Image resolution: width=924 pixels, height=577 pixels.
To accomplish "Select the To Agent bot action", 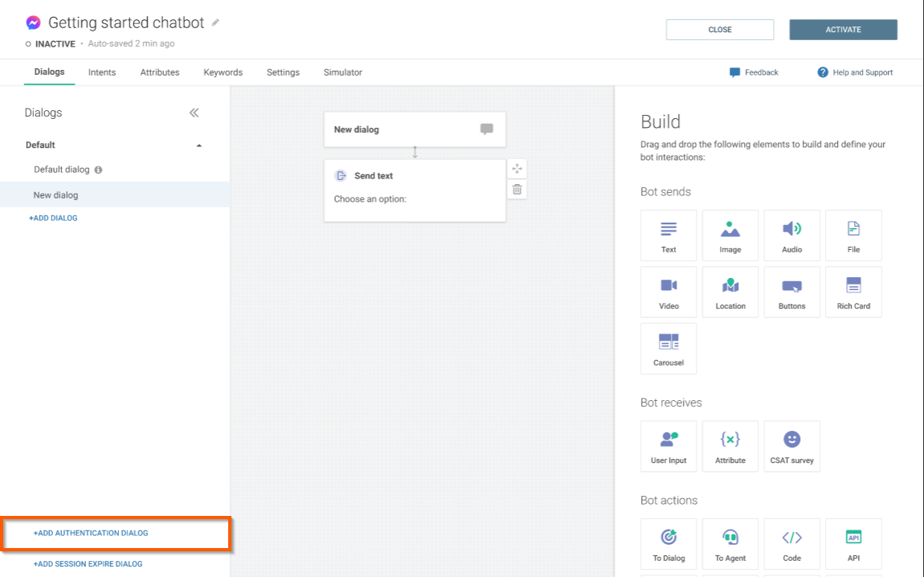I will (730, 544).
